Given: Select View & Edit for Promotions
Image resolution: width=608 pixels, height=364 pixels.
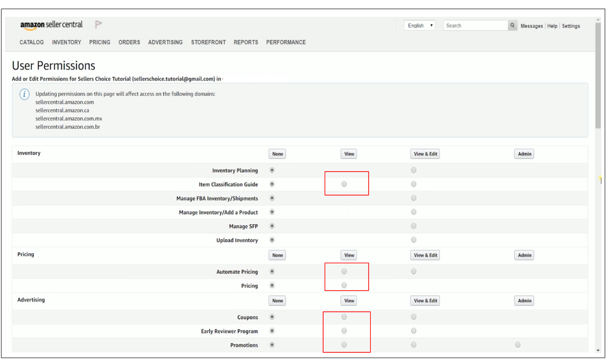Looking at the screenshot, I should pyautogui.click(x=413, y=345).
